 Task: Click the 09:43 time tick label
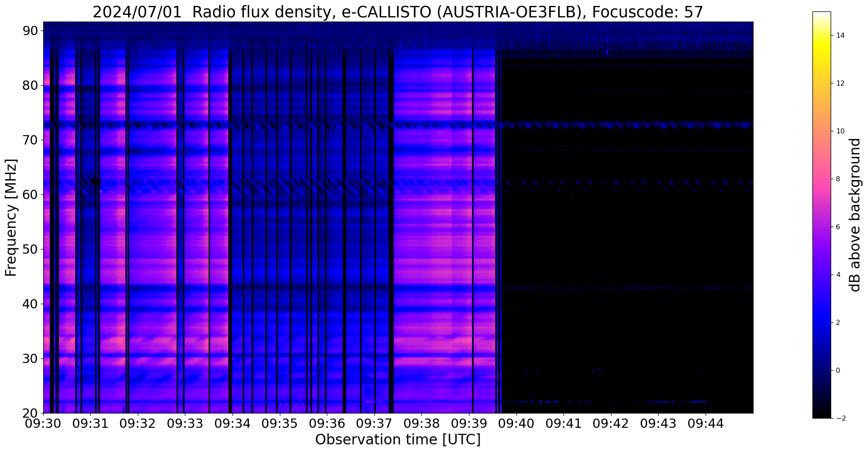click(x=659, y=424)
